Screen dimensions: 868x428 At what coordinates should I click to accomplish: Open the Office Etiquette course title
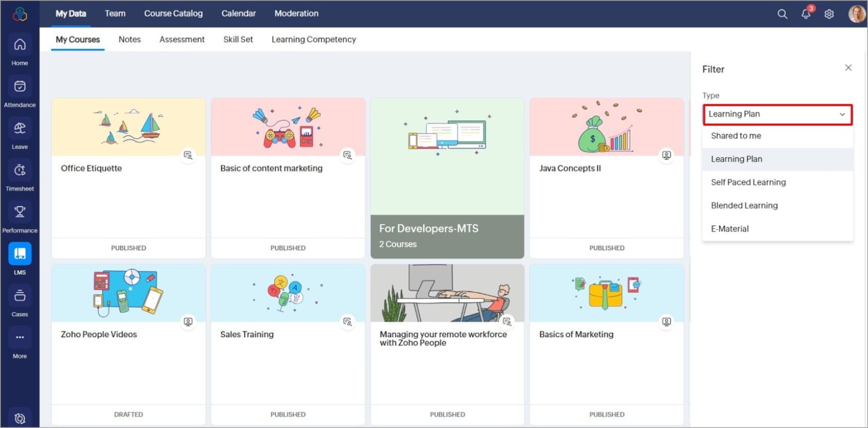91,169
